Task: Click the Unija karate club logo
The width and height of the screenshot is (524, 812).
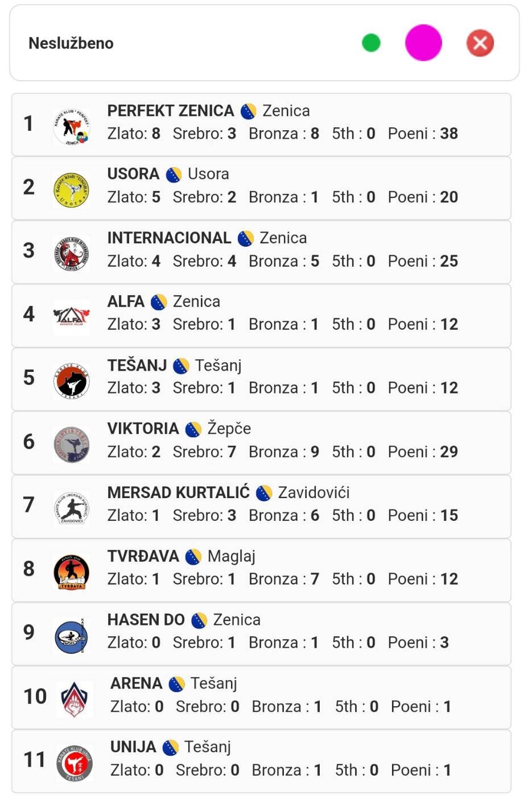Action: click(x=75, y=763)
